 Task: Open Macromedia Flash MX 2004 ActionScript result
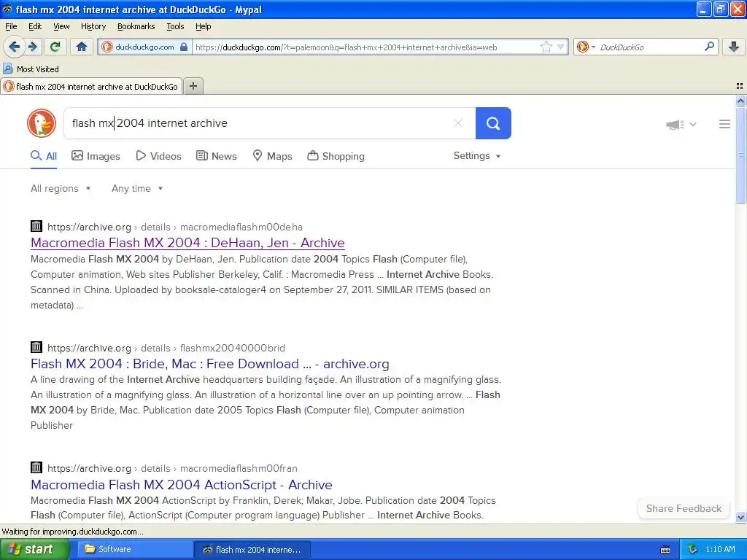[x=182, y=485]
